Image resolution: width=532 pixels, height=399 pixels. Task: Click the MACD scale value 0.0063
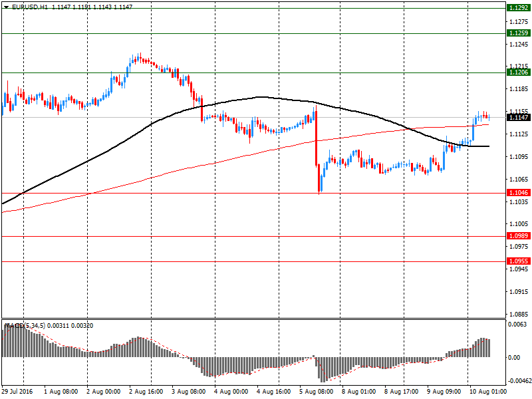click(517, 325)
